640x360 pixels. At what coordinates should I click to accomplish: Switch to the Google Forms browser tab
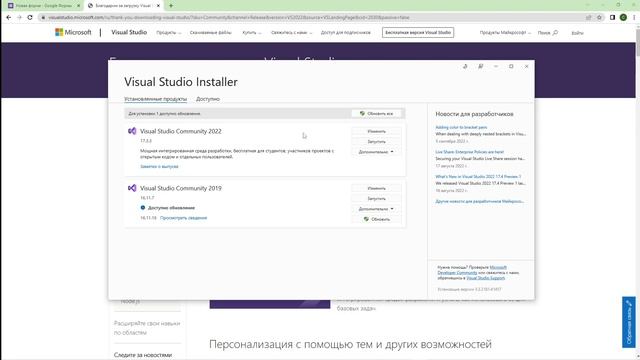(x=43, y=6)
